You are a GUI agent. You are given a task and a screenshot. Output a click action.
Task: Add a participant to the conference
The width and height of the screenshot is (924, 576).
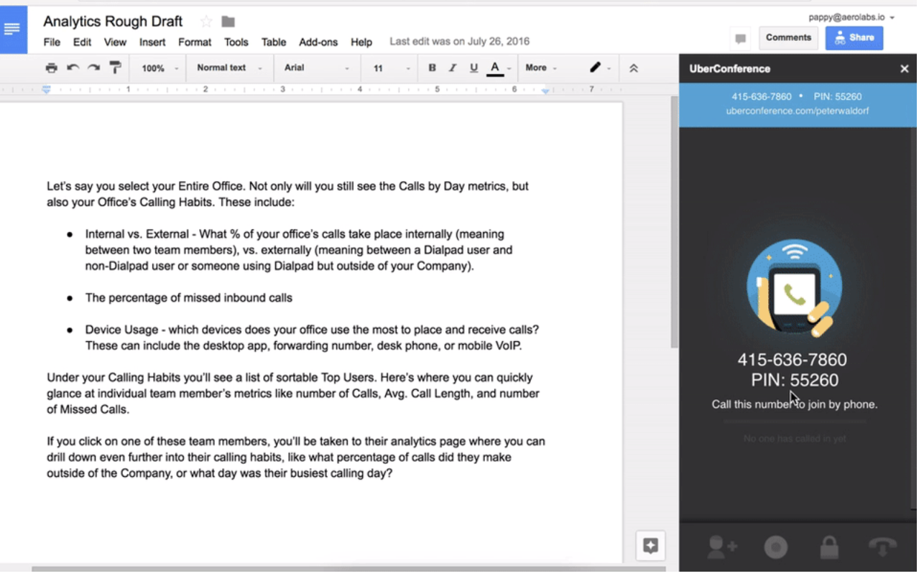pos(721,547)
